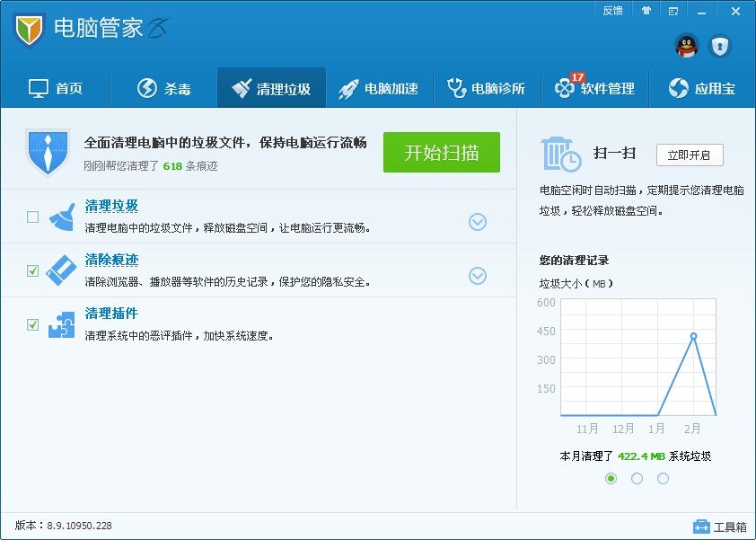
Task: Click the blue shield badge beside the avatar
Action: [x=721, y=47]
